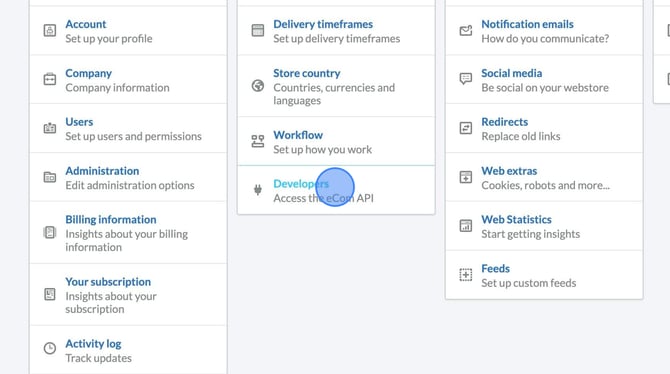Click 'Company information' description text

click(x=117, y=88)
